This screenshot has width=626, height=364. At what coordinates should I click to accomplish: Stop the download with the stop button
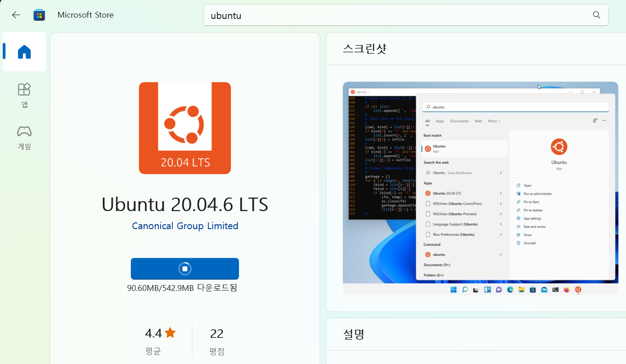(x=185, y=269)
